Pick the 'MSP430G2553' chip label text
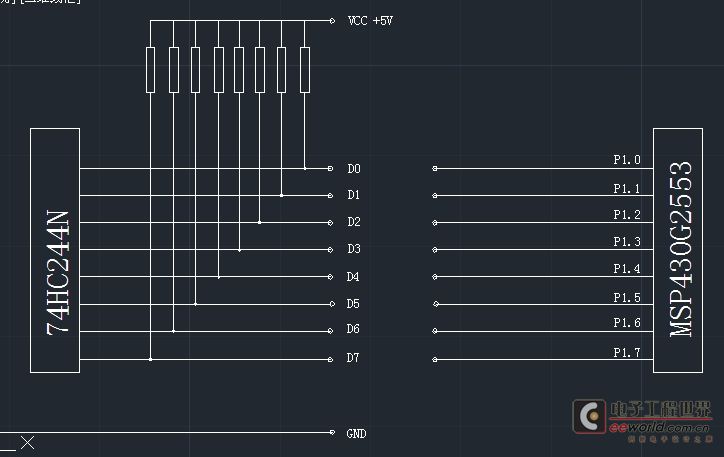724x457 pixels. tap(681, 249)
